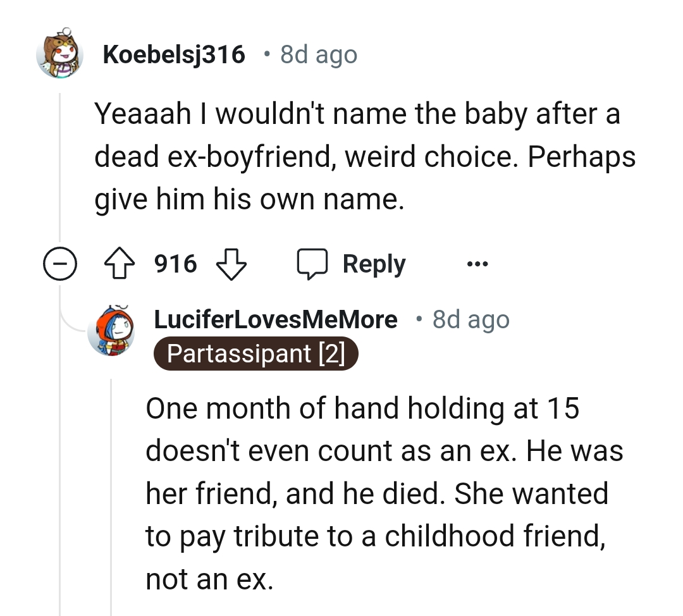The image size is (683, 616).
Task: Open Koebelsj316's avatar
Action: [60, 55]
